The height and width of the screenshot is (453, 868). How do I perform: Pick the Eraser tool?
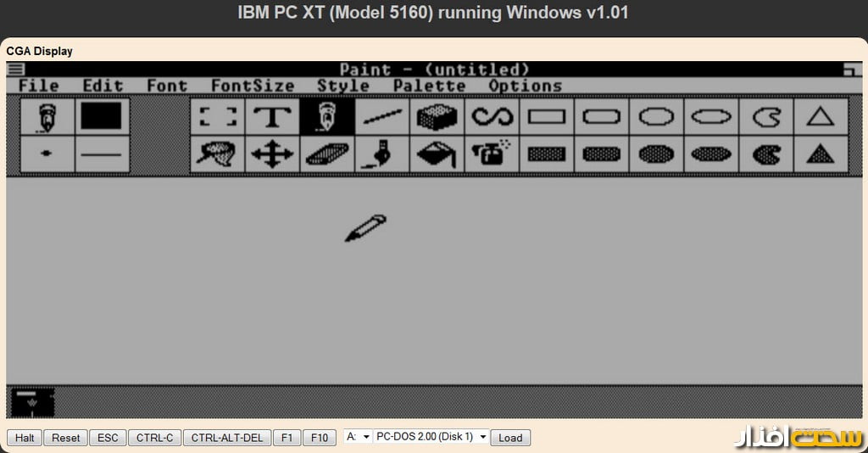[x=327, y=154]
